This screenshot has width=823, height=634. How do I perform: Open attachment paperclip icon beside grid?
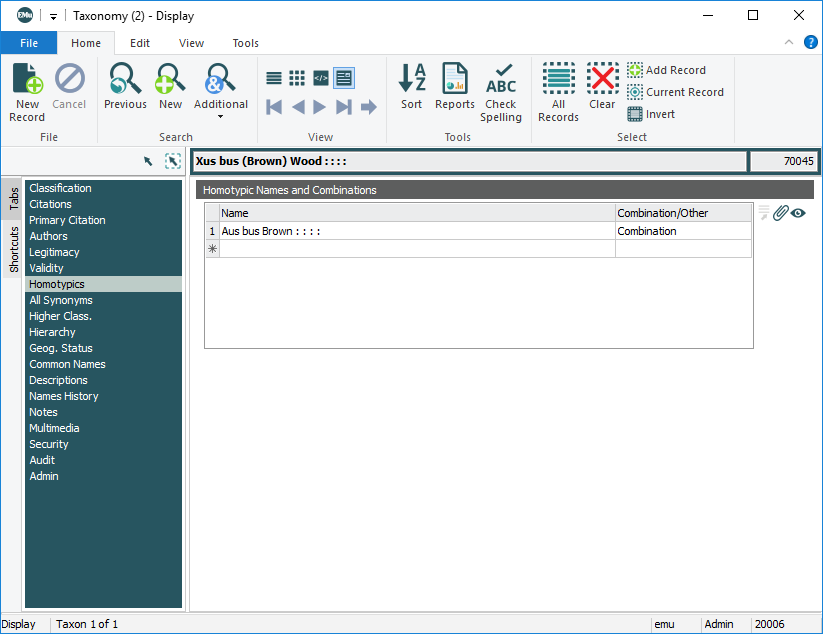781,213
